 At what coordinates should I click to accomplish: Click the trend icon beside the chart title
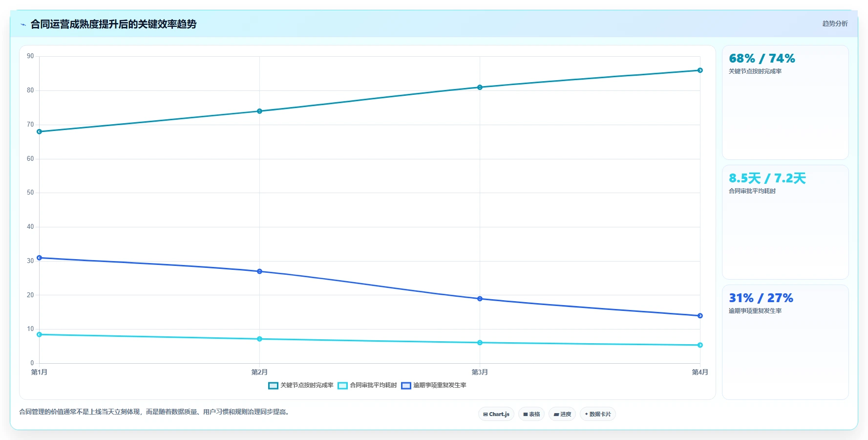coord(23,24)
